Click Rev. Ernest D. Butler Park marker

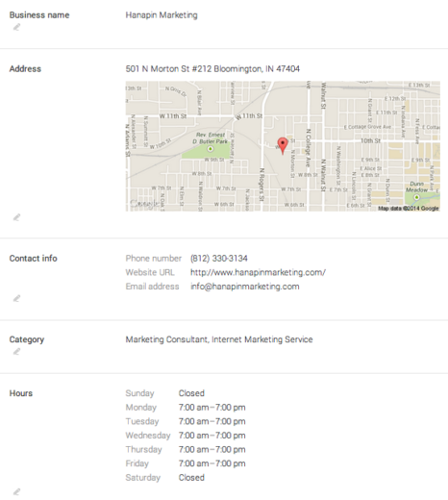pos(211,149)
